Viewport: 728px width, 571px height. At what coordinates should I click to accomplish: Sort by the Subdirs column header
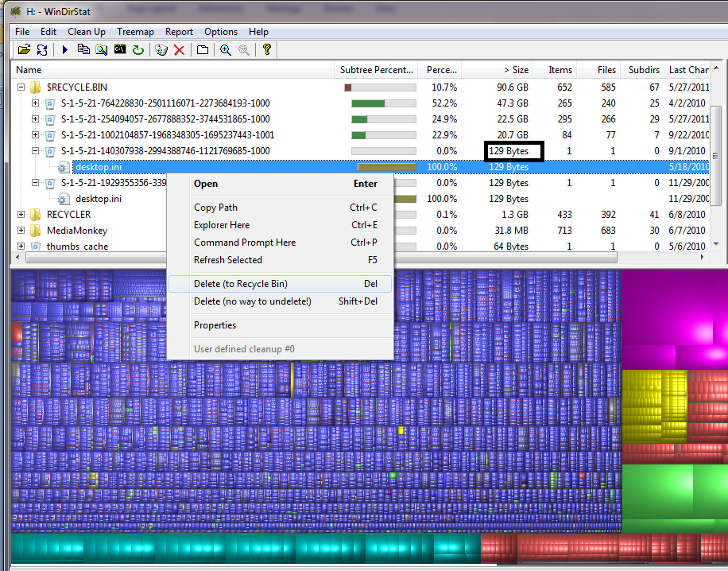pos(641,70)
